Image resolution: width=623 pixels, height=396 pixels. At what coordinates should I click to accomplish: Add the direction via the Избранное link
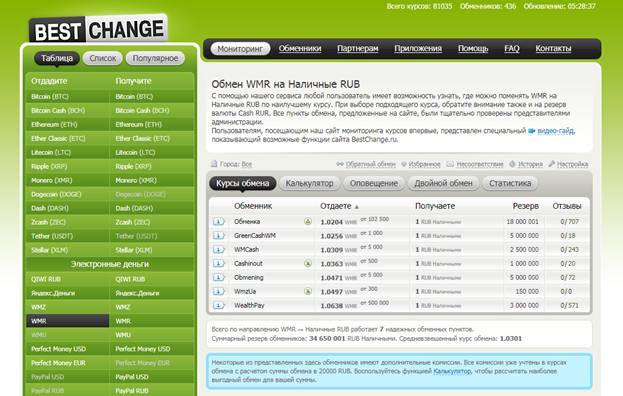pos(424,164)
